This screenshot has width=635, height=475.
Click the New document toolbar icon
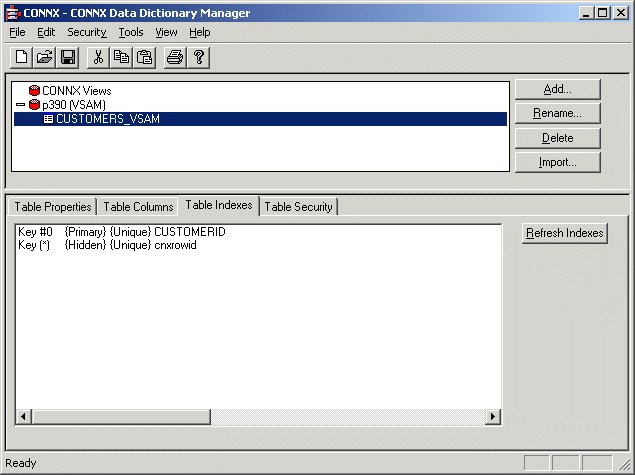21,57
